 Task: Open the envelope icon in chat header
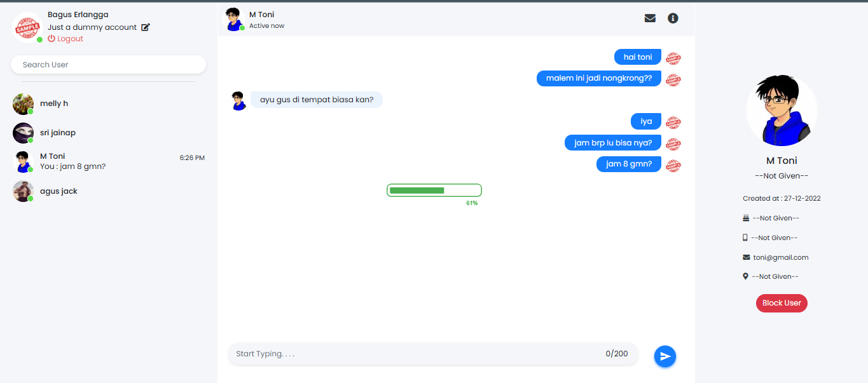[650, 18]
